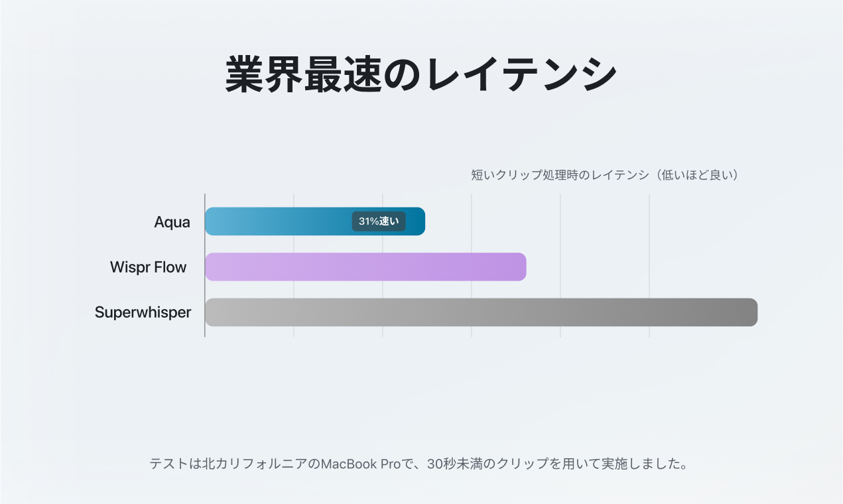Click the word Flow in Wispr Flow label
The height and width of the screenshot is (504, 843).
170,267
